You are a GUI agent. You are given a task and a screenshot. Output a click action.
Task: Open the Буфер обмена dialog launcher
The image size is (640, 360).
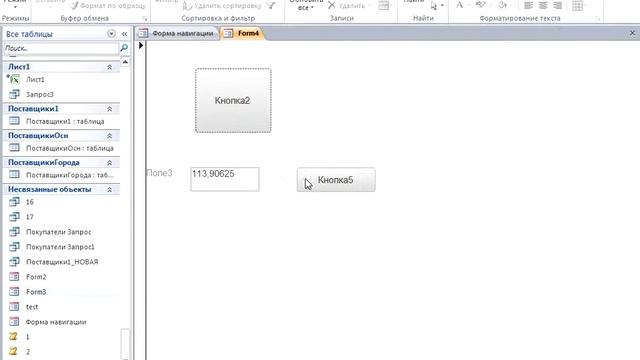pos(144,19)
